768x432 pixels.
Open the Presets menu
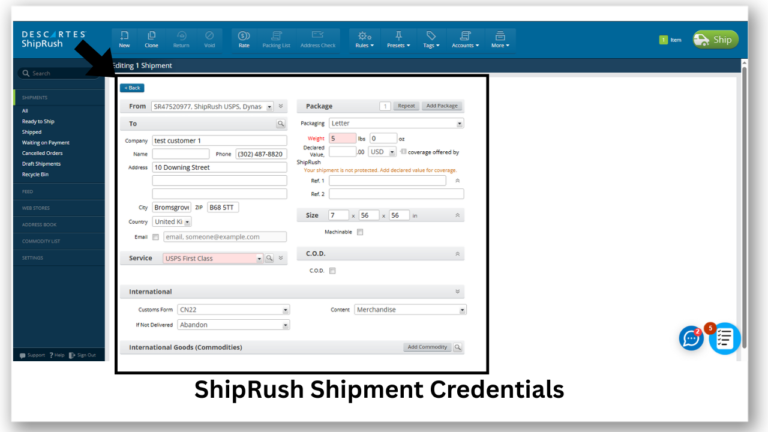point(398,39)
